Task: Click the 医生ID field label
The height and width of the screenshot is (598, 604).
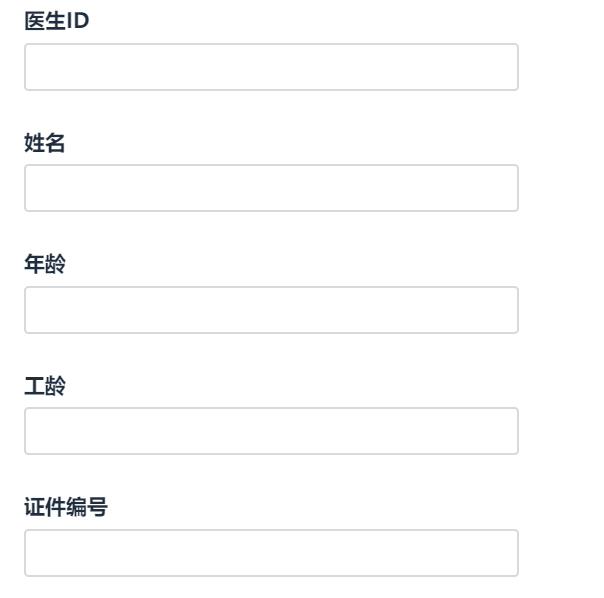Action: (x=56, y=23)
